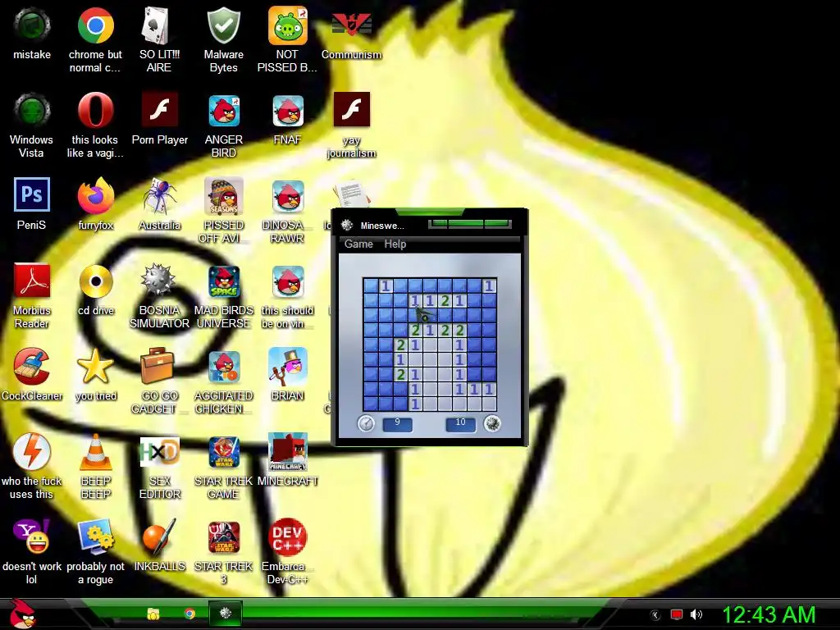Click the red monitor tray icon
This screenshot has width=840, height=630.
click(x=677, y=614)
